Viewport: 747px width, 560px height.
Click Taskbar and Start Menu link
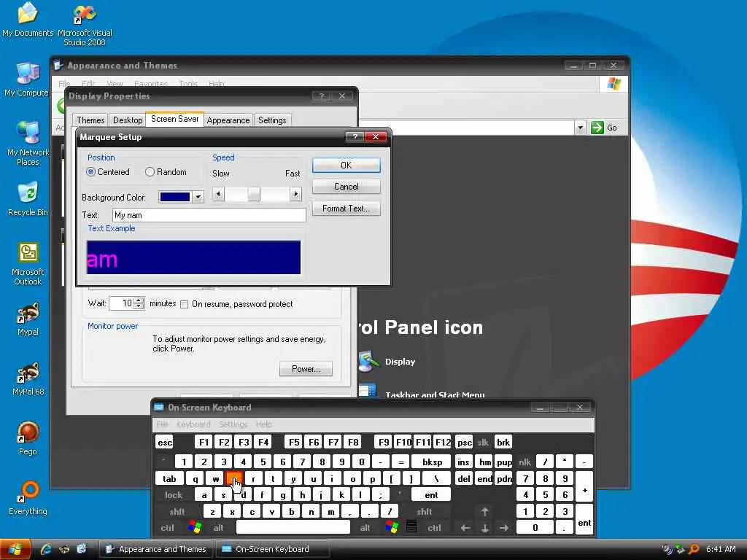click(x=435, y=394)
